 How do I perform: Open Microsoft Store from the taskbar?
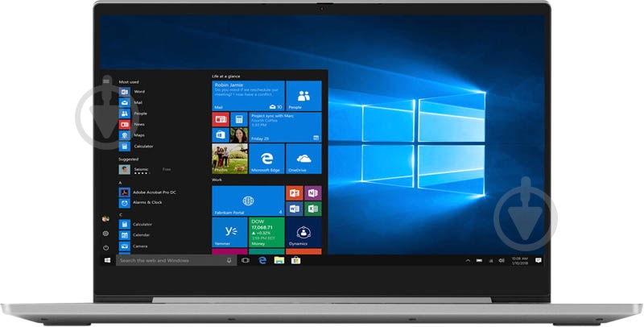tap(295, 260)
